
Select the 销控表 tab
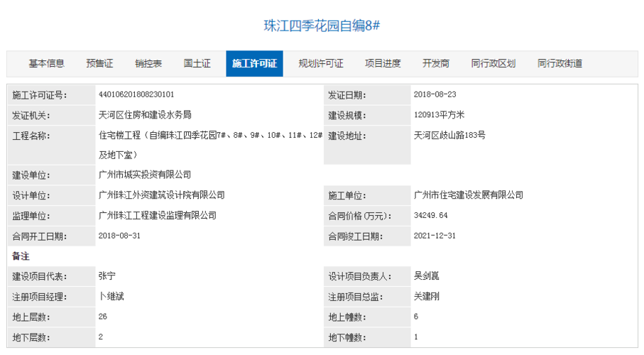pos(148,64)
